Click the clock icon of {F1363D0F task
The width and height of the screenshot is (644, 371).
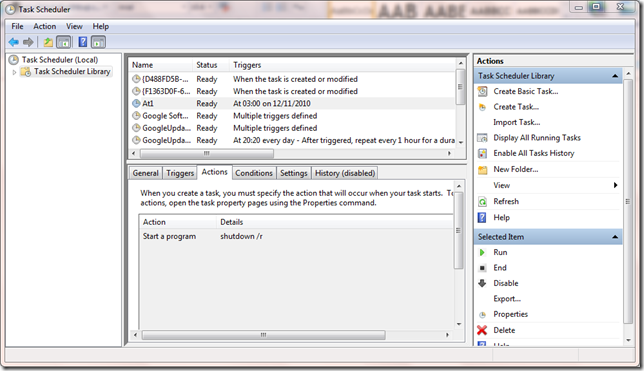click(x=136, y=91)
